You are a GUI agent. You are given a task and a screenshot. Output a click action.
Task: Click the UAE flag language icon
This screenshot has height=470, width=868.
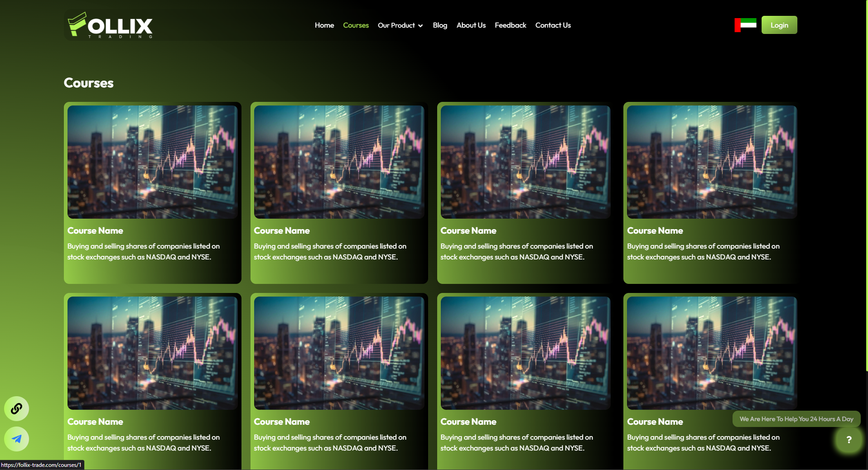pos(745,25)
